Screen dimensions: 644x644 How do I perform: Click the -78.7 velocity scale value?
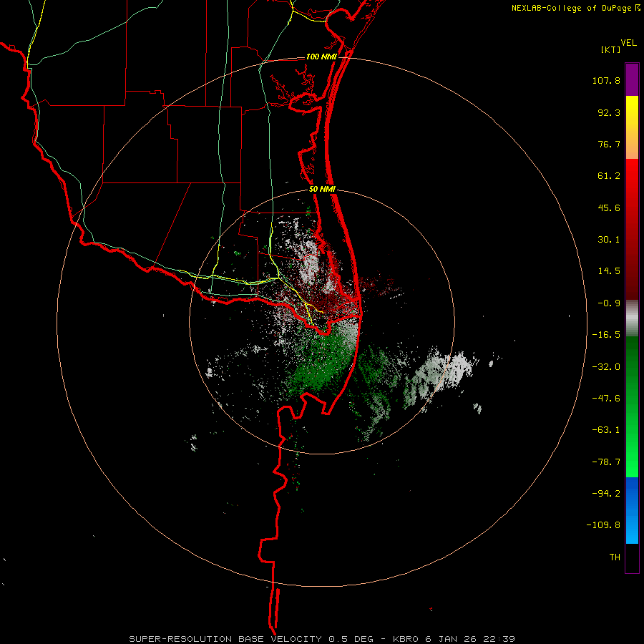(606, 462)
